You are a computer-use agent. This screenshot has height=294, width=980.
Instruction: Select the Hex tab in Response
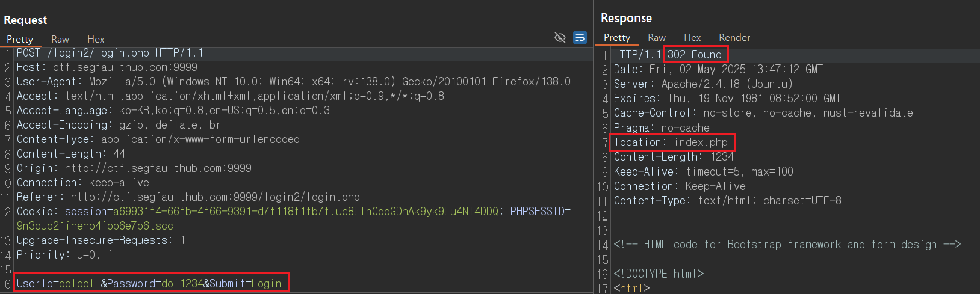[692, 37]
